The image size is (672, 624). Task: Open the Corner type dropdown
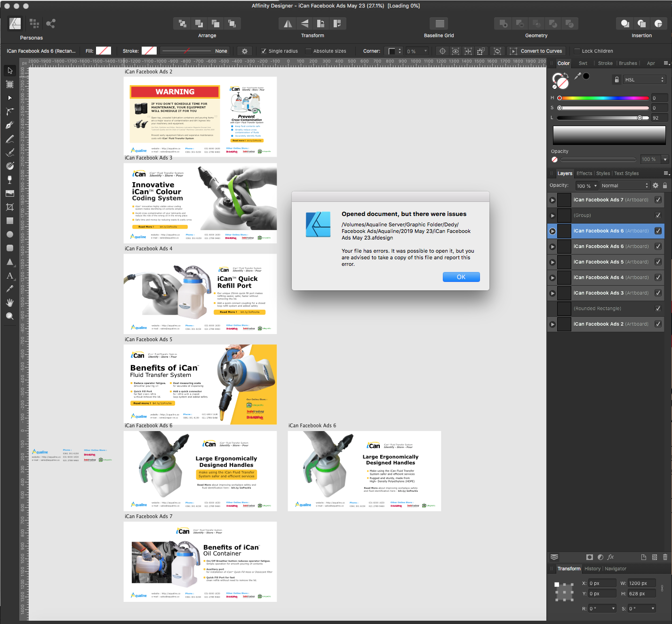(x=394, y=51)
